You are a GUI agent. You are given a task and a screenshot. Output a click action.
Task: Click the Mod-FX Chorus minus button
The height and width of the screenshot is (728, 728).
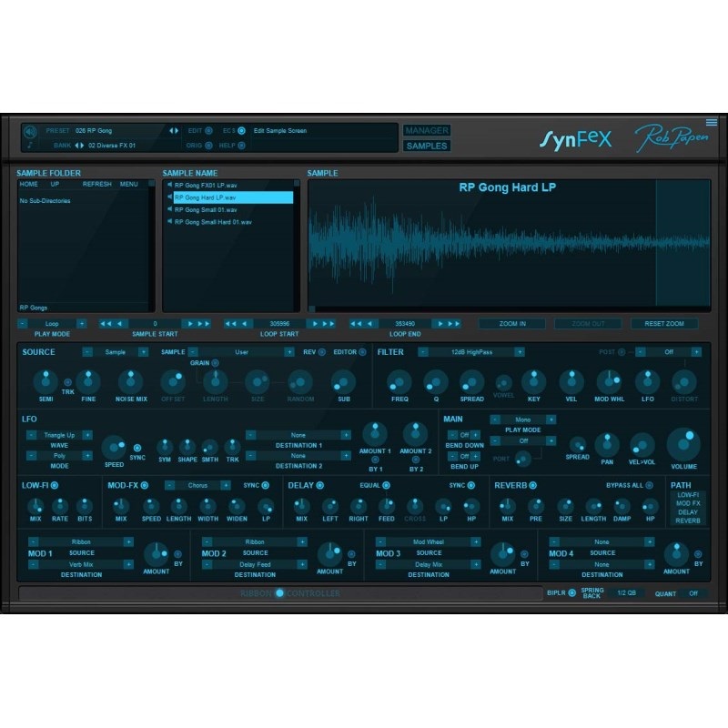tap(170, 485)
